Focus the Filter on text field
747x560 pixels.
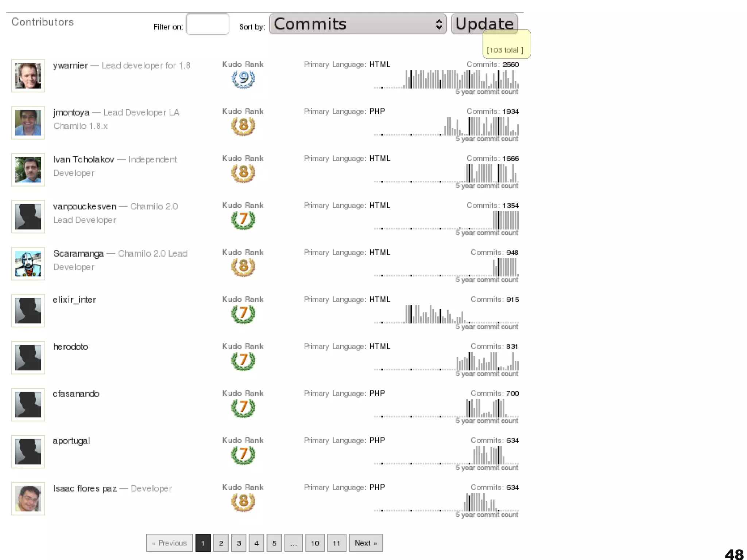click(x=207, y=24)
